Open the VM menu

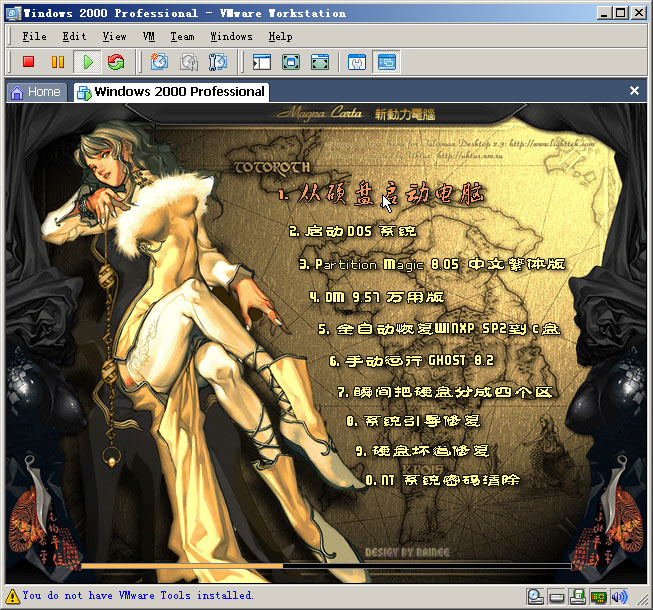[x=149, y=37]
